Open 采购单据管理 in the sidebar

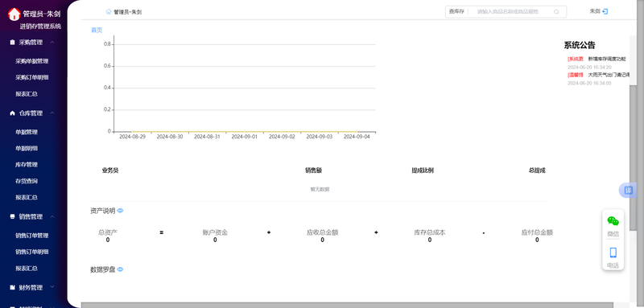click(x=32, y=61)
